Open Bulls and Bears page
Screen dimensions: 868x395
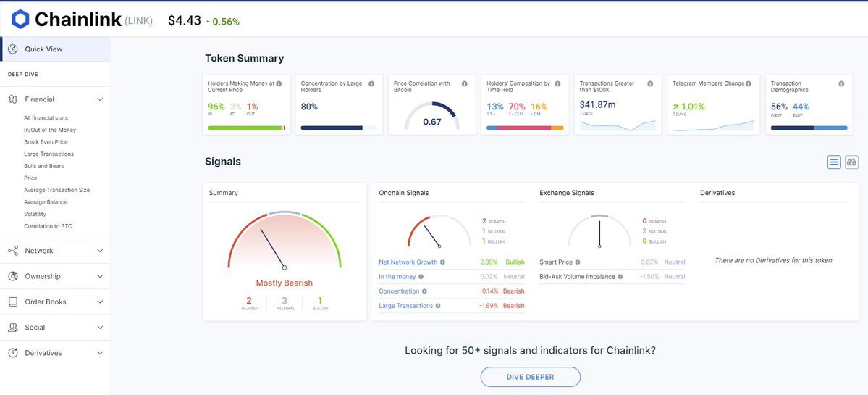(x=43, y=166)
